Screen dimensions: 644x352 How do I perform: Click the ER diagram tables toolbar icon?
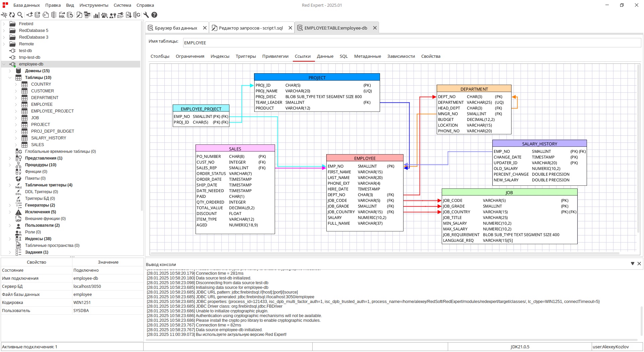[x=87, y=15]
